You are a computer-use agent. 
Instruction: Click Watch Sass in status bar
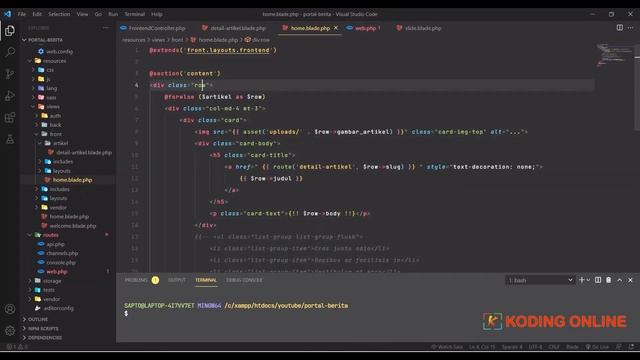click(x=447, y=347)
